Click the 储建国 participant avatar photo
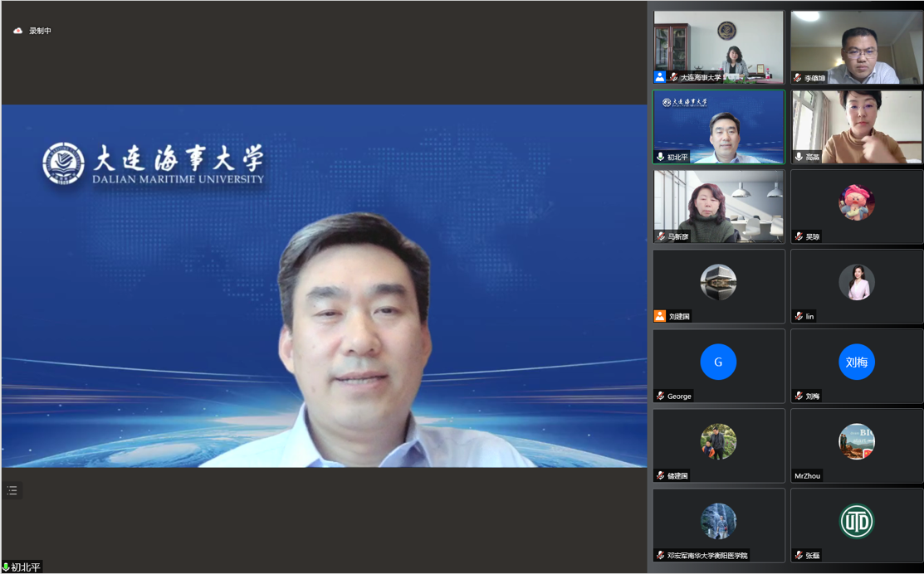This screenshot has height=574, width=924. click(x=718, y=441)
